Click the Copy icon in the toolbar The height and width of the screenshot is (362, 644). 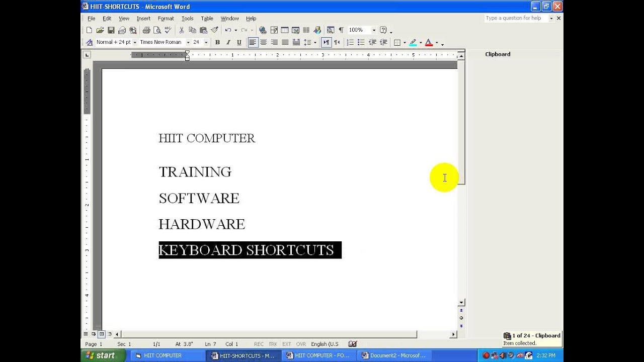coord(192,30)
